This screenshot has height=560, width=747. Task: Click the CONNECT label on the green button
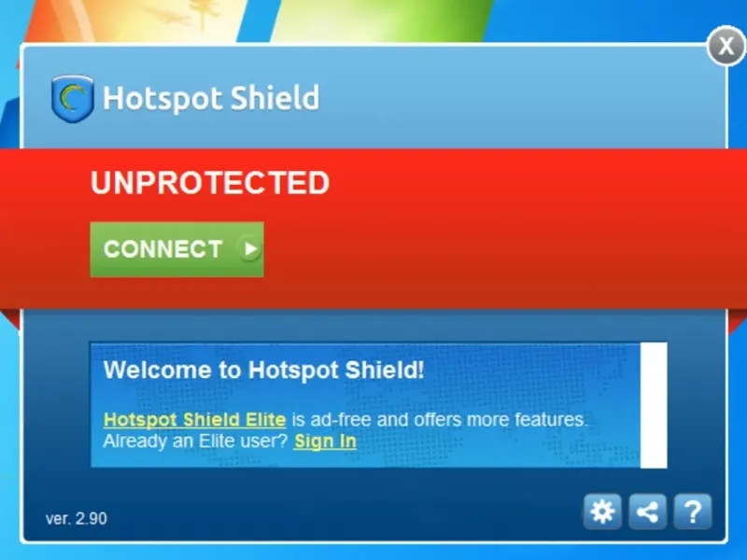(x=162, y=249)
